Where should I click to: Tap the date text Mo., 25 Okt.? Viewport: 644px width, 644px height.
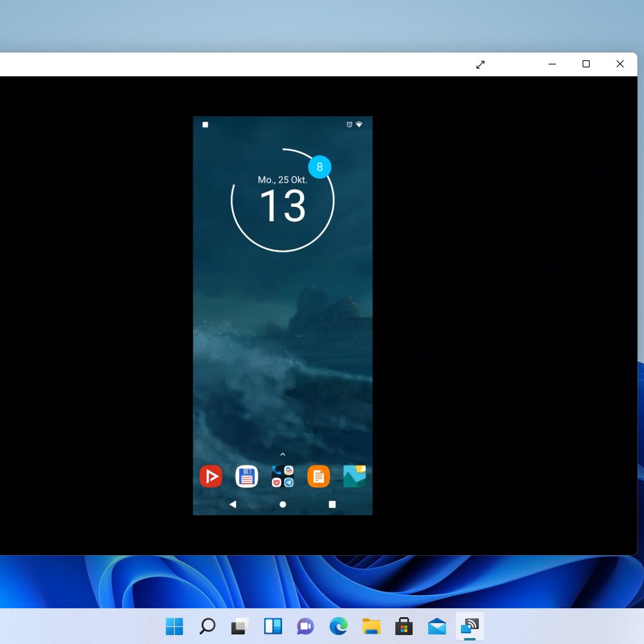click(283, 179)
